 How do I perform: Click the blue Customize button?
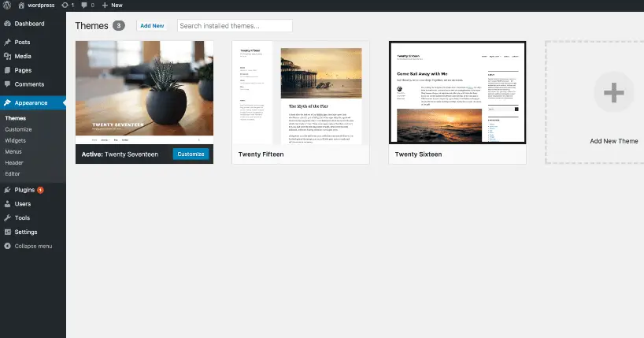pos(191,154)
